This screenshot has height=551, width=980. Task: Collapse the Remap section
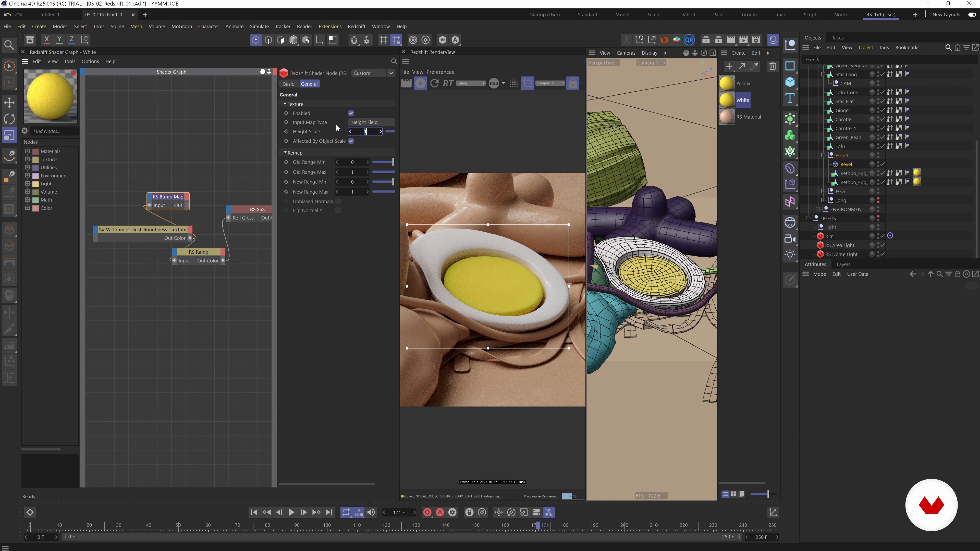285,153
